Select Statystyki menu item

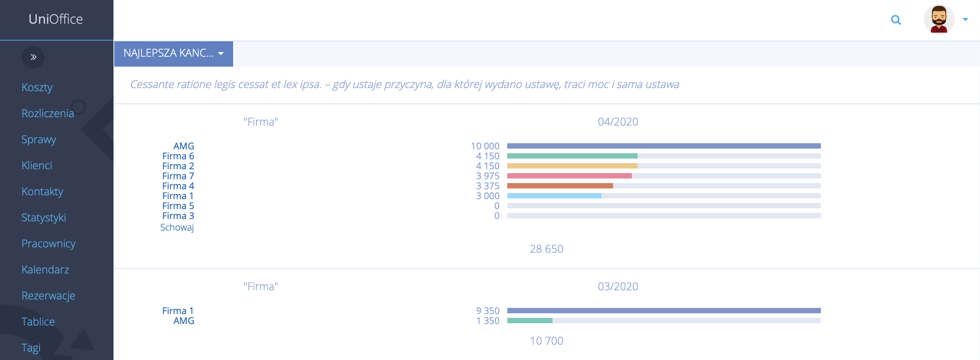[x=44, y=218]
